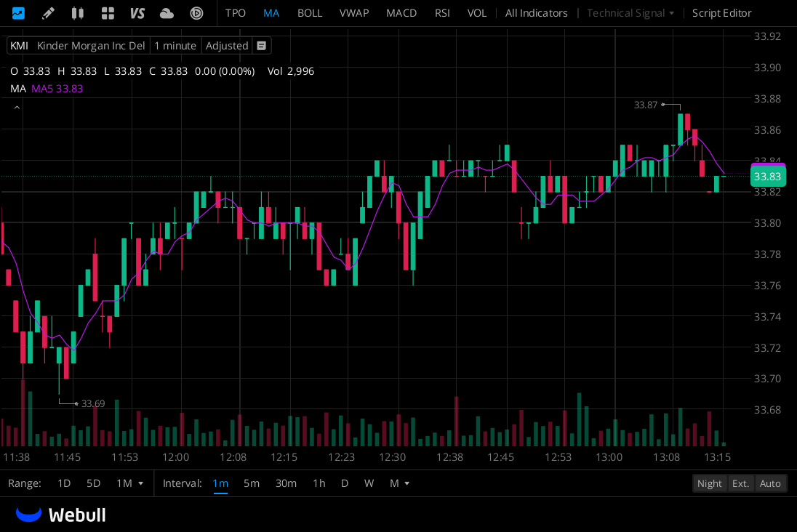Click the KMI ticker symbol
The width and height of the screenshot is (797, 532).
[x=20, y=46]
